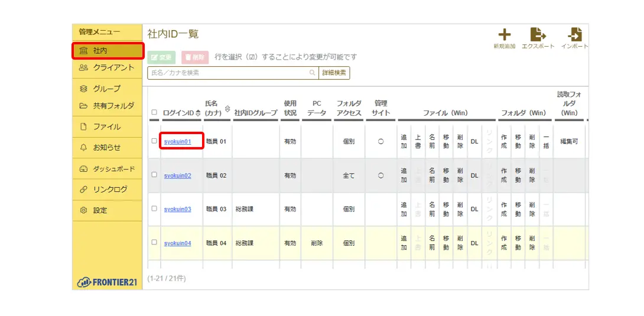
Task: Open クライアント menu item
Action: [x=107, y=68]
